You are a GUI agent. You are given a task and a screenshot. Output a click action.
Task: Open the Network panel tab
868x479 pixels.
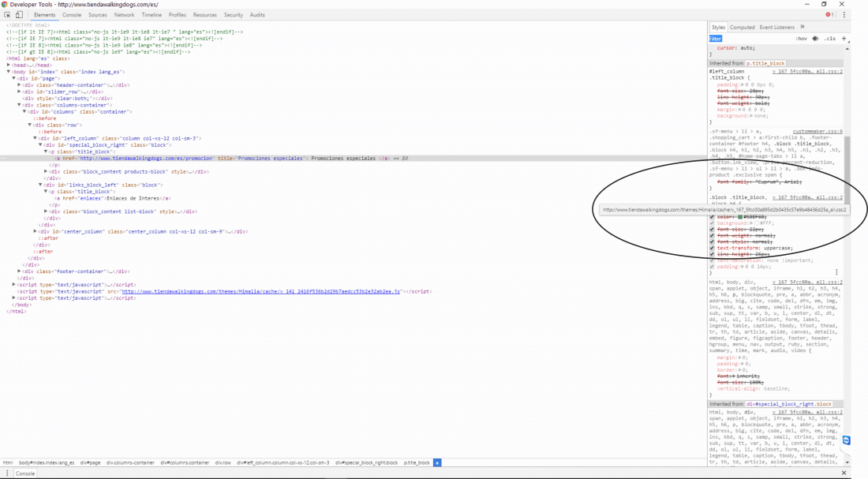click(x=124, y=15)
